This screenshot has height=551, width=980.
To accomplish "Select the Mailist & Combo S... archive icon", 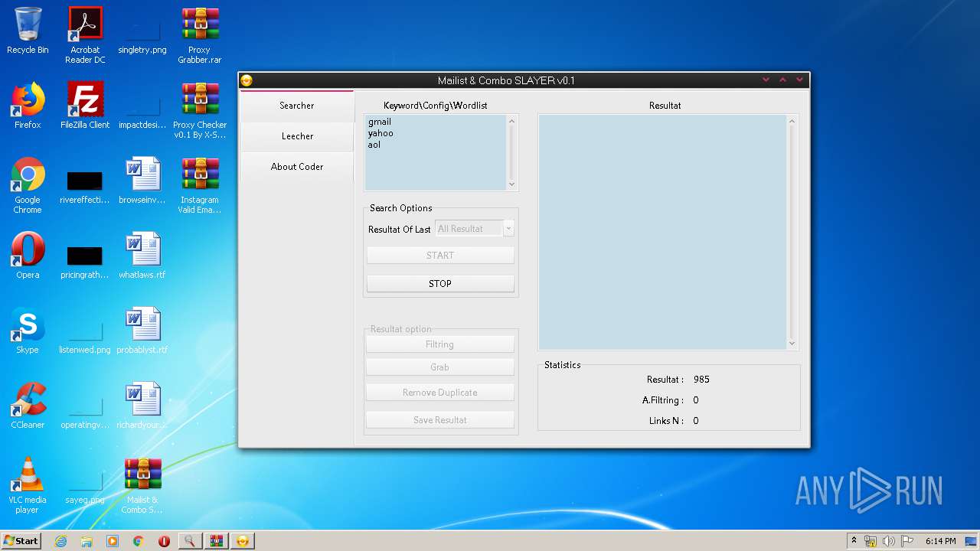I will click(x=142, y=485).
